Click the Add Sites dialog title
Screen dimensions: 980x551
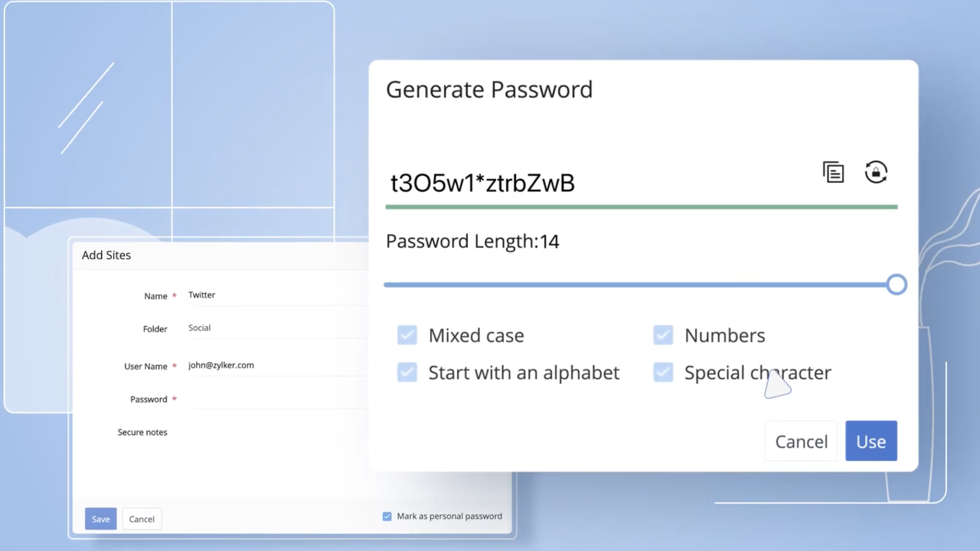106,256
